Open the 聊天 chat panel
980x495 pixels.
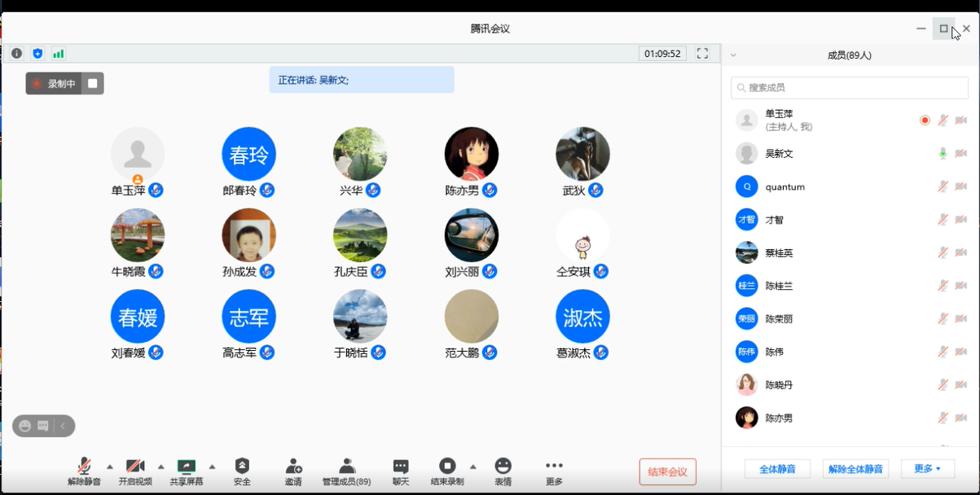point(401,471)
